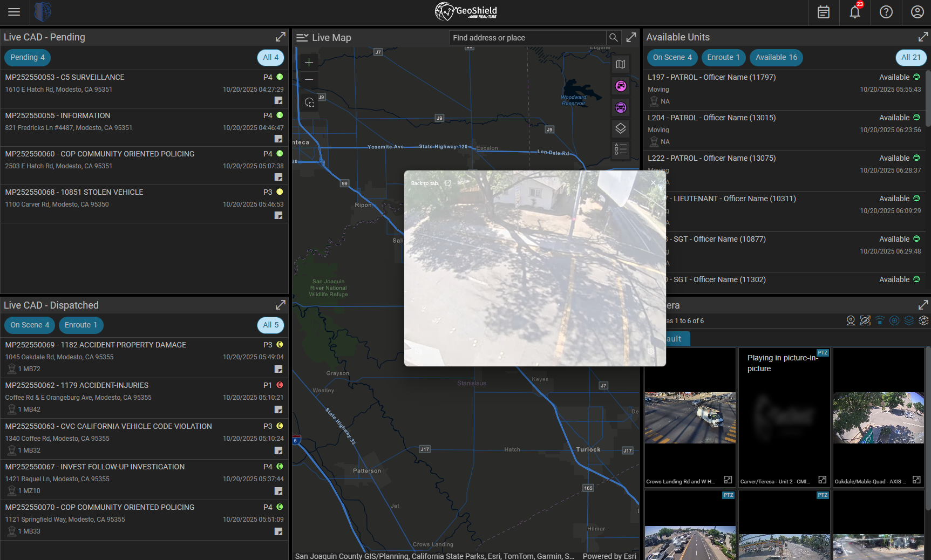Toggle the pink vehicle accident map layer
This screenshot has width=931, height=560.
tap(621, 86)
